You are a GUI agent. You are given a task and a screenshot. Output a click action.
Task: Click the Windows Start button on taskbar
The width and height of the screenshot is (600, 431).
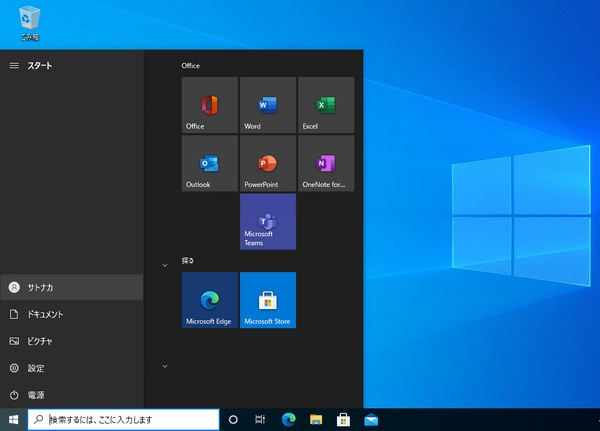[13, 420]
